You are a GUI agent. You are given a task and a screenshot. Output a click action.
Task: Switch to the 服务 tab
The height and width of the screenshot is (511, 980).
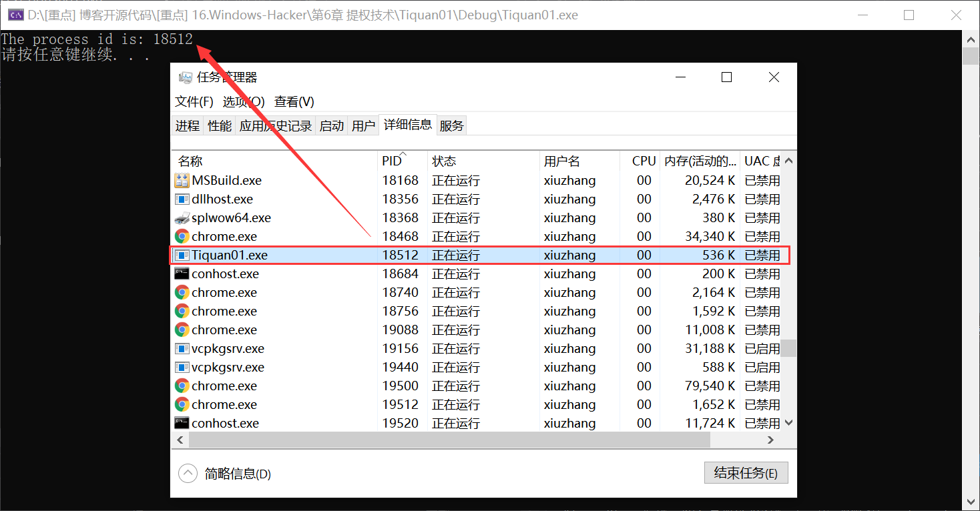click(452, 125)
